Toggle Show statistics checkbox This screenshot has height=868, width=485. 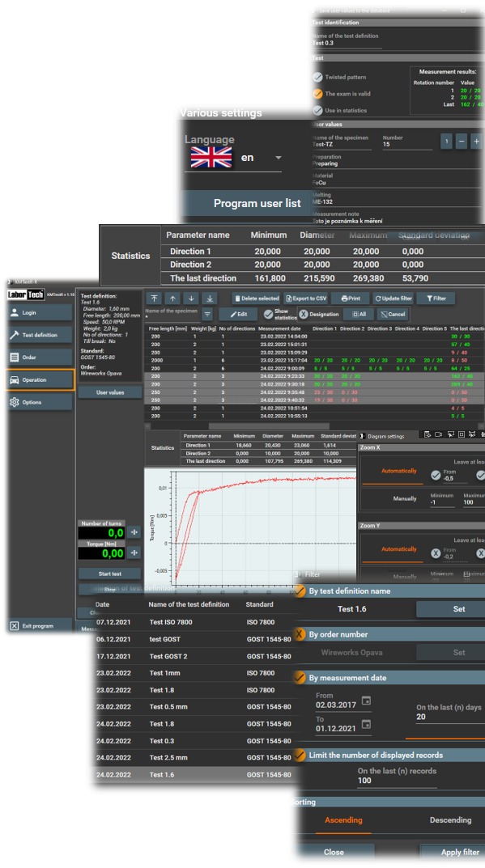[268, 314]
